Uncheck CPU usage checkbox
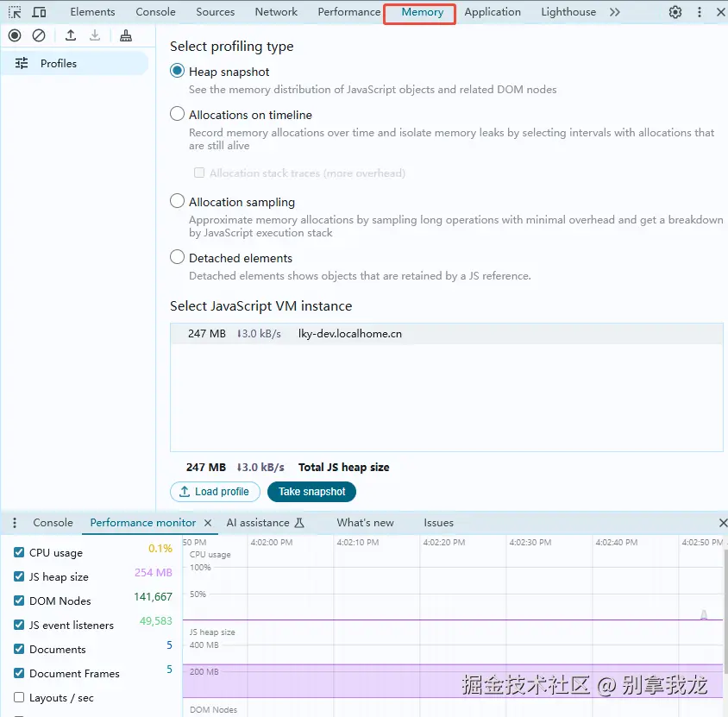728x717 pixels. (x=19, y=552)
